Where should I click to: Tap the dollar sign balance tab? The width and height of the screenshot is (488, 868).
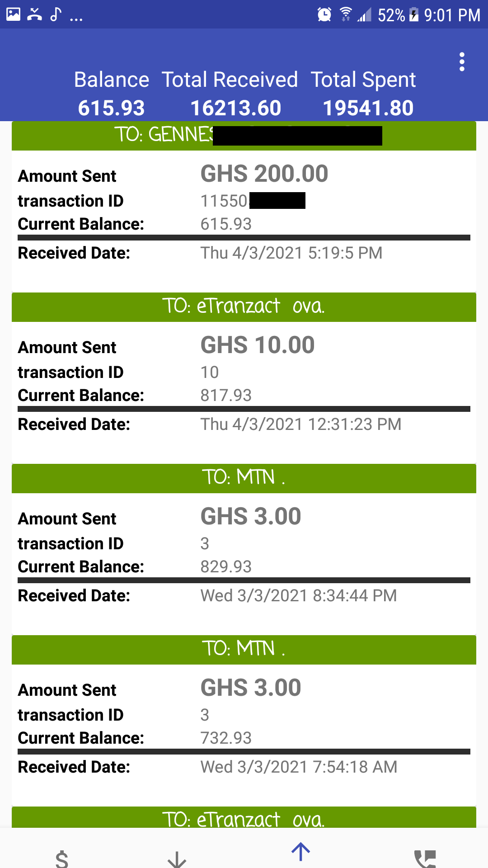62,858
